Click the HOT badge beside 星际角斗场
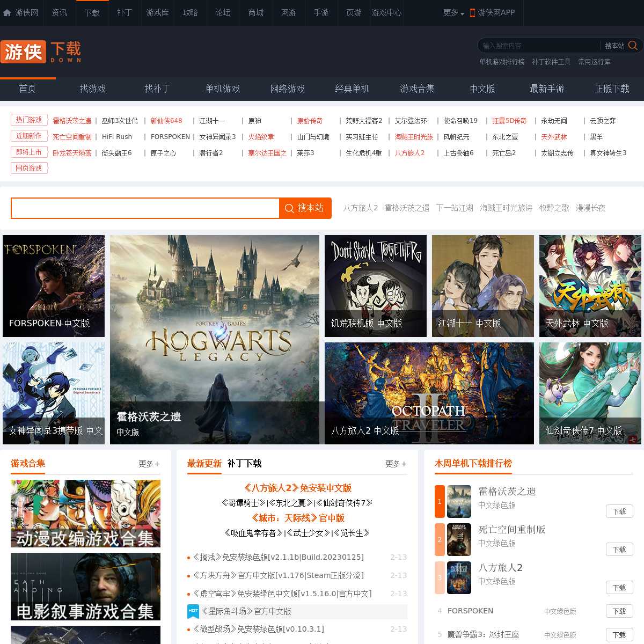Viewport: 644px width, 644px height. click(x=193, y=611)
